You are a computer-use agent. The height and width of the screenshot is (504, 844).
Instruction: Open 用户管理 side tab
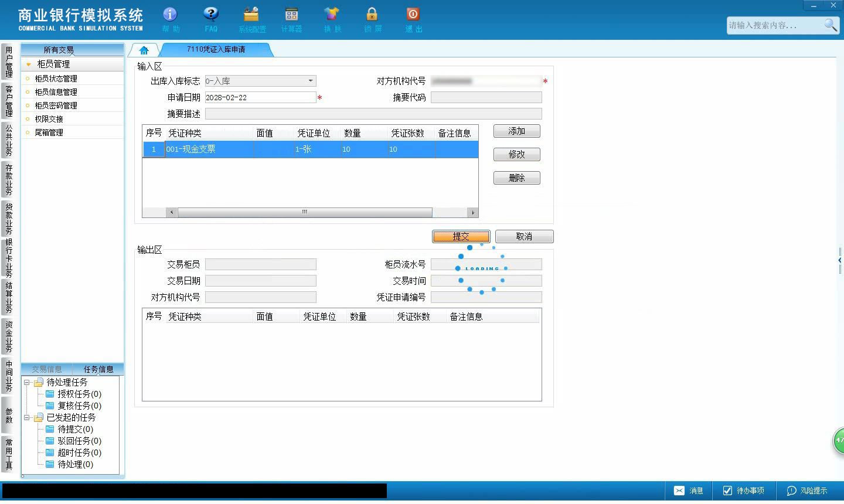(x=9, y=62)
